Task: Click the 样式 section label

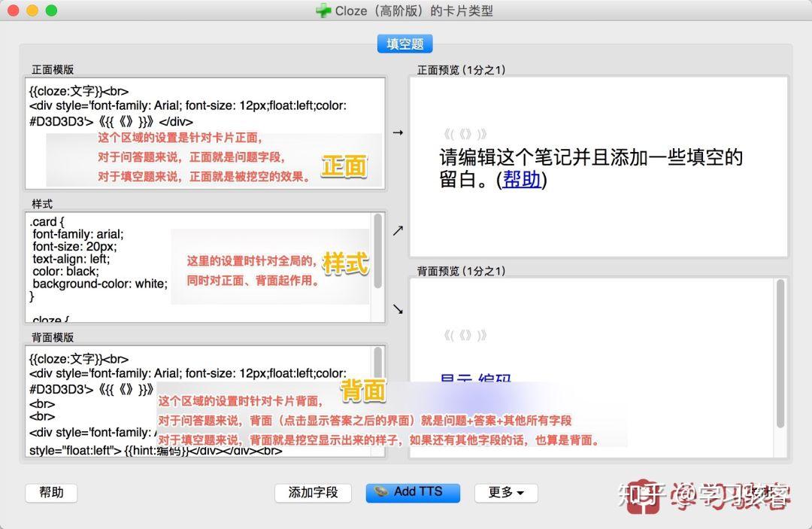Action: coord(42,204)
